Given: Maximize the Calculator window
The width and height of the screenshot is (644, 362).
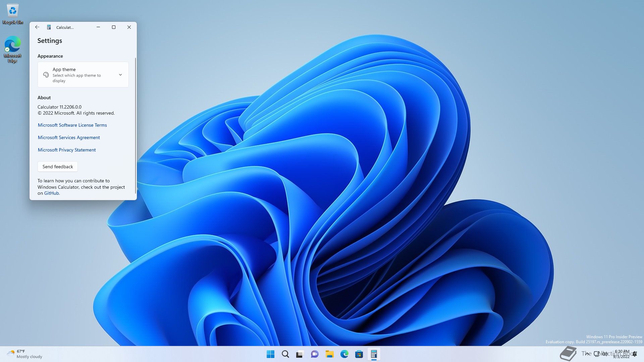Looking at the screenshot, I should [x=114, y=27].
